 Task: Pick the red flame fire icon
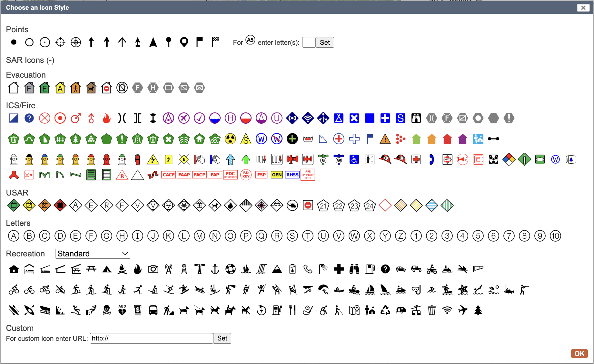tap(106, 119)
